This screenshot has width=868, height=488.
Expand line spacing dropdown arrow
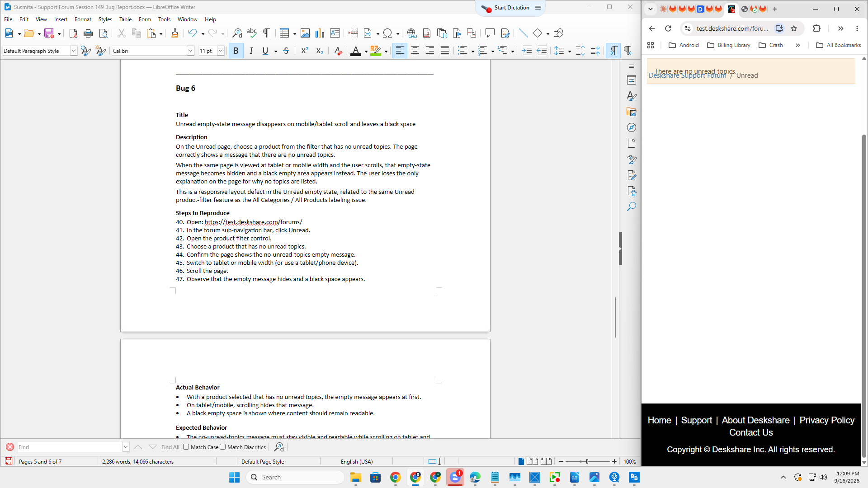click(570, 52)
